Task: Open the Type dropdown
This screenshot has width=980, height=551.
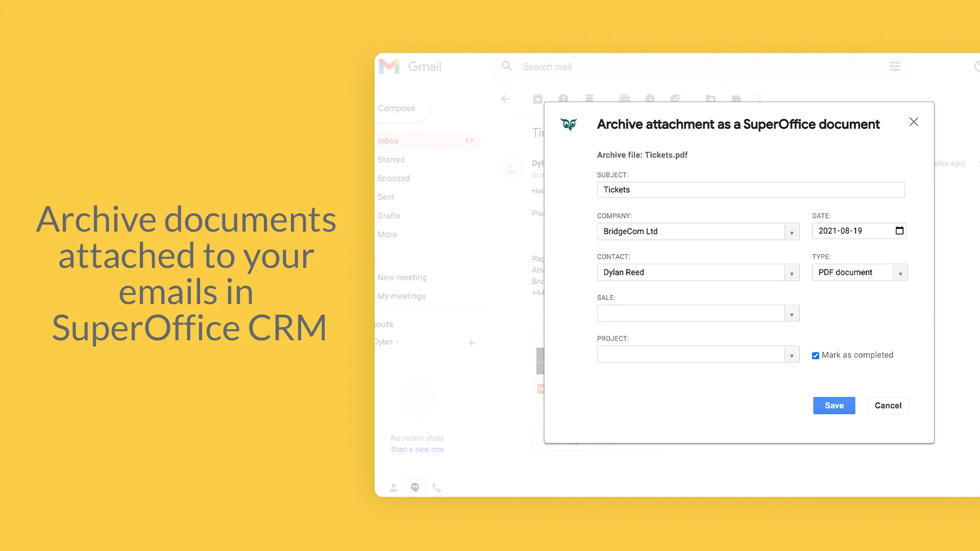Action: click(x=900, y=273)
